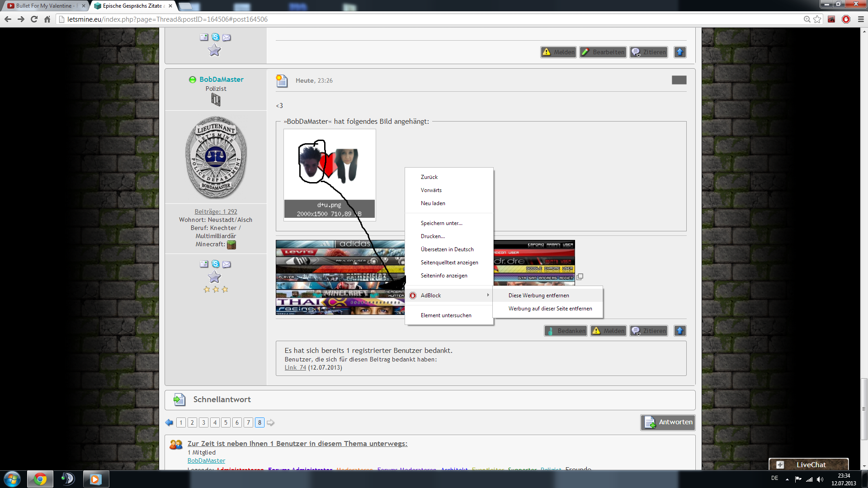Click the volume speaker icon in the system tray
The width and height of the screenshot is (868, 488).
coord(820,479)
